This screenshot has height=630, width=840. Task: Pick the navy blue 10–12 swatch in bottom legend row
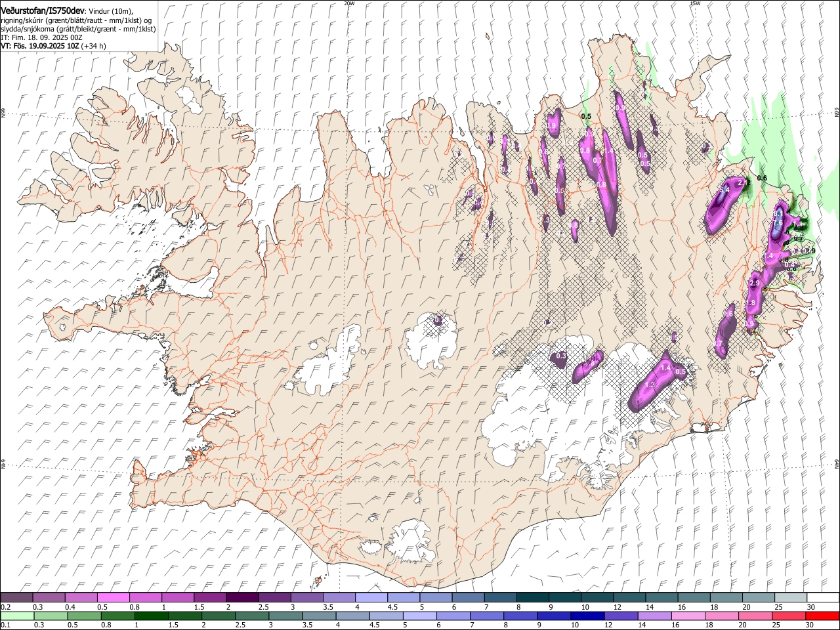[587, 616]
